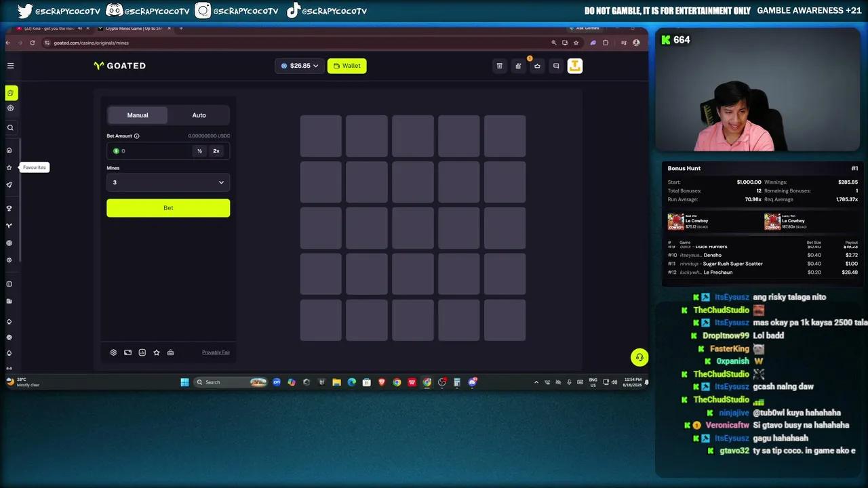
Task: Select Sugar Rush Super Scatter row
Action: pyautogui.click(x=763, y=264)
